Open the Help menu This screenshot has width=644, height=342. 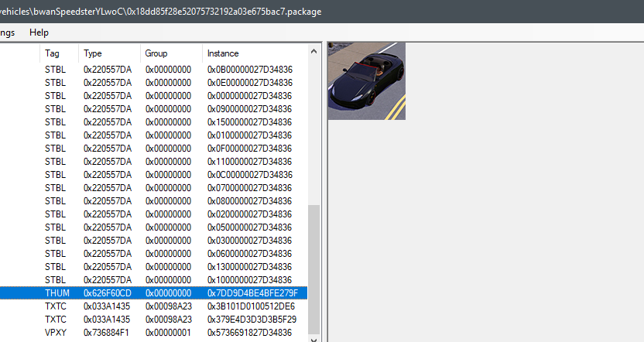(x=39, y=32)
